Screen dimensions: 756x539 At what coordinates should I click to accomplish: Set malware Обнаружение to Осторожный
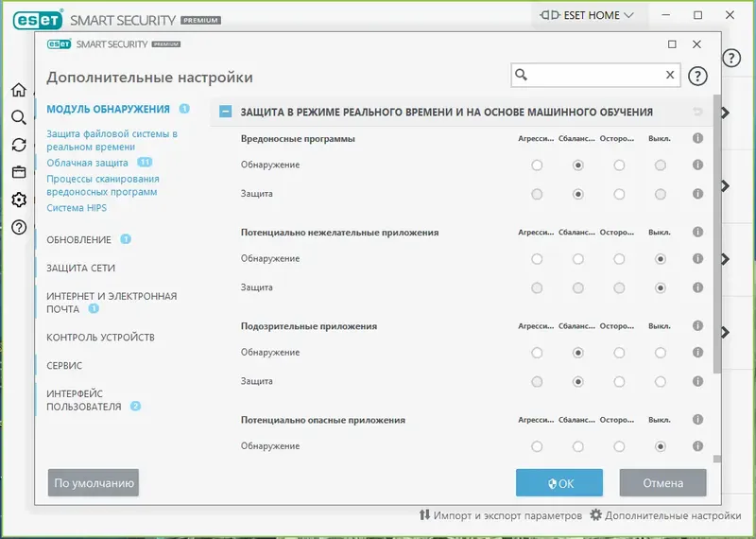tap(619, 165)
